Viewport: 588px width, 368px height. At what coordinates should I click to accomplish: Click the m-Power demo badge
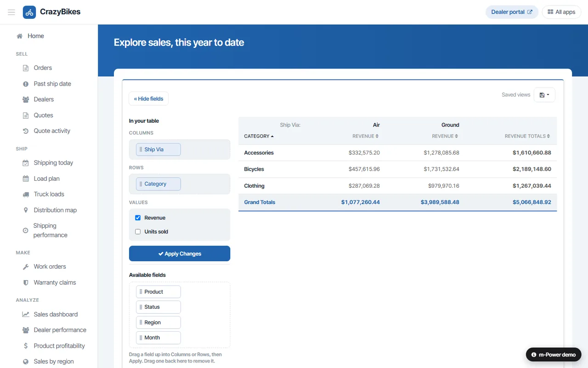tap(554, 355)
